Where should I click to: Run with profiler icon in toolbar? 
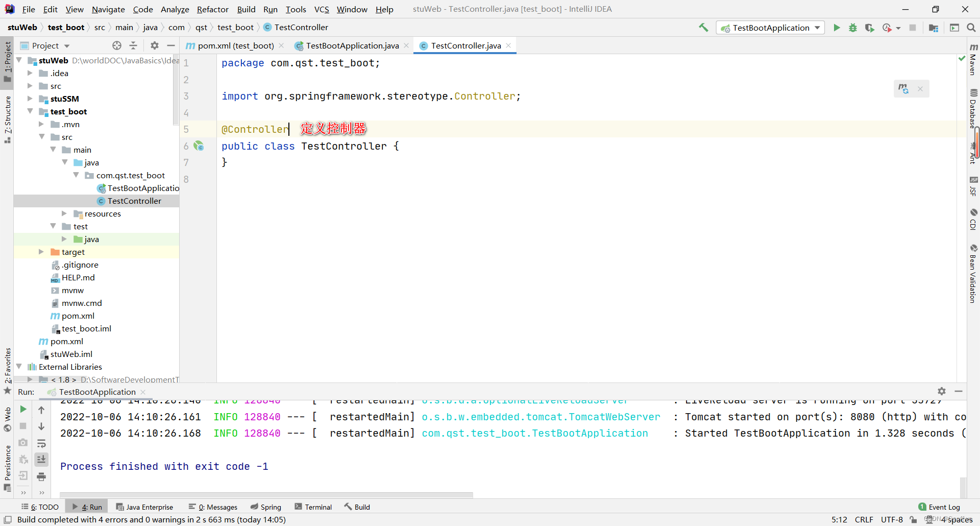(x=887, y=28)
